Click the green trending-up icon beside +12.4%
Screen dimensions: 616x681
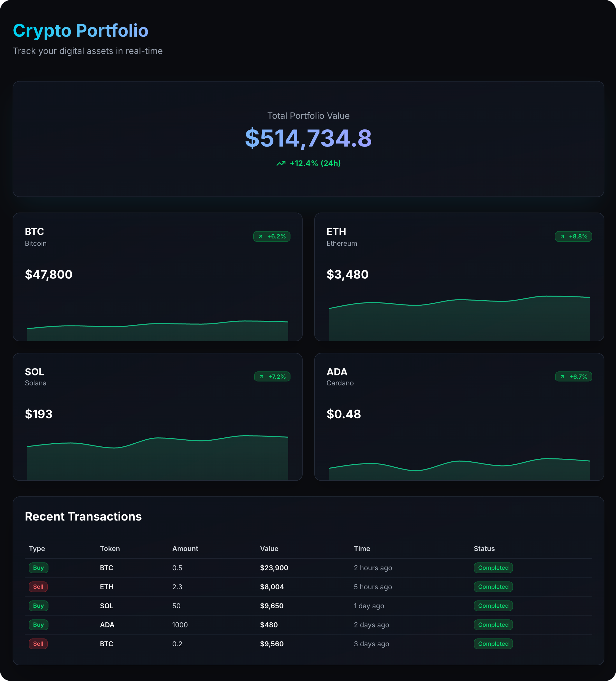[x=281, y=164]
